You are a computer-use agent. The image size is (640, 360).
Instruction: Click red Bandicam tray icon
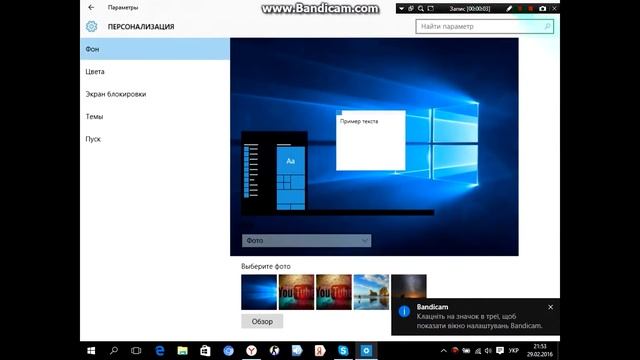(x=455, y=351)
